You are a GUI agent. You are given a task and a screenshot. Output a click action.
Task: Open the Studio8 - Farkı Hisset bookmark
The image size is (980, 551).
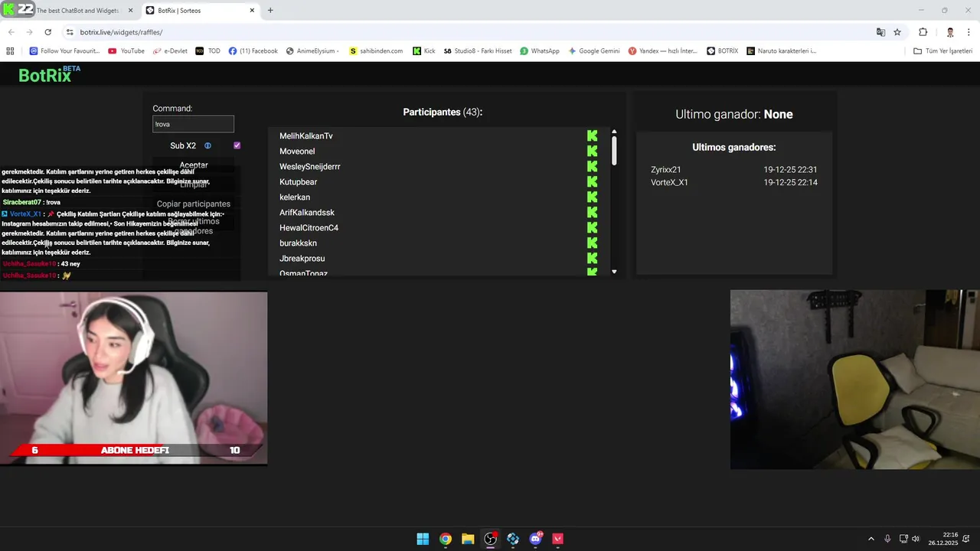coord(477,51)
